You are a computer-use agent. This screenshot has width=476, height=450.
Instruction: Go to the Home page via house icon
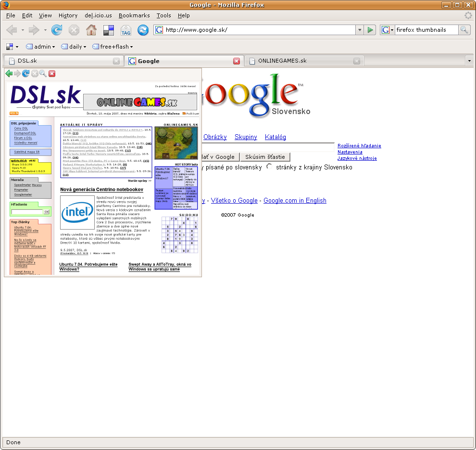tap(91, 30)
